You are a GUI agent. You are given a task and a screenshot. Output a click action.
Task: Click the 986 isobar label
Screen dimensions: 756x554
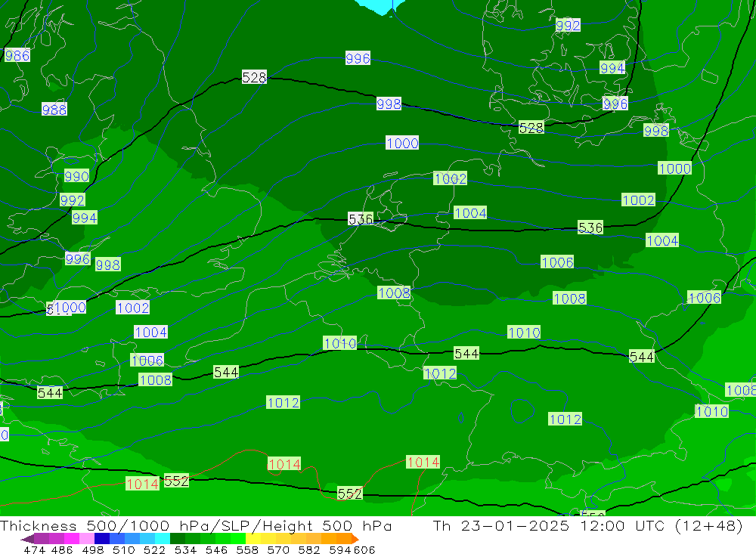[x=17, y=55]
